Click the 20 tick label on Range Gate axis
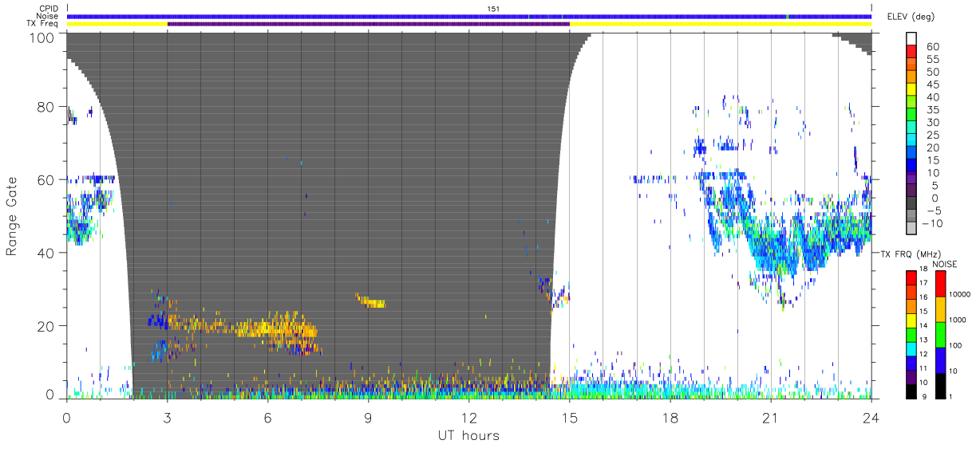 [46, 326]
